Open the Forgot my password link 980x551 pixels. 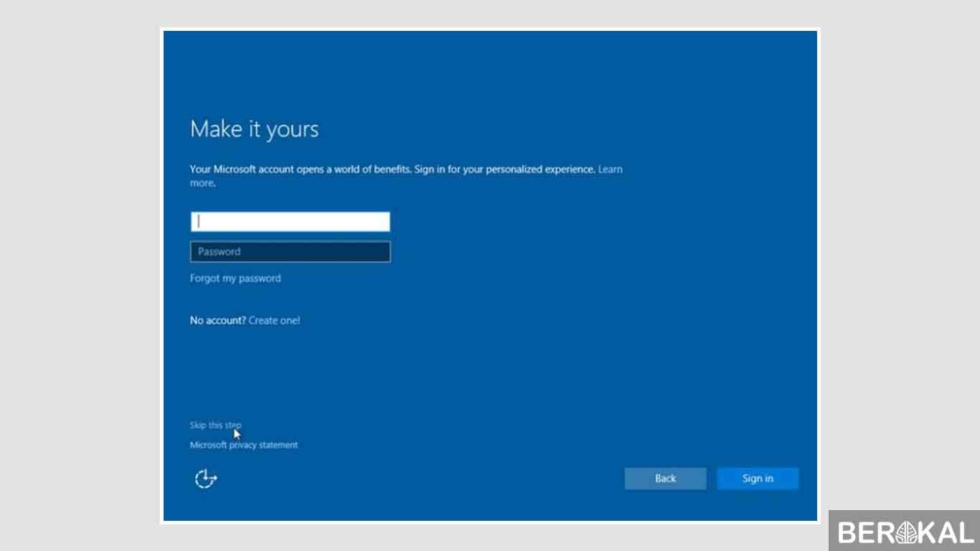tap(235, 278)
